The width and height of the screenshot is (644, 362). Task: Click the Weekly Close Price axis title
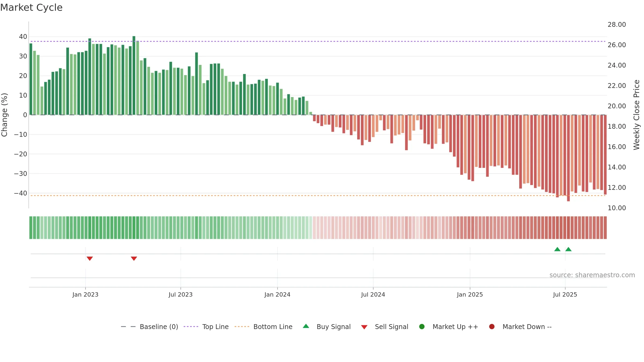click(636, 115)
